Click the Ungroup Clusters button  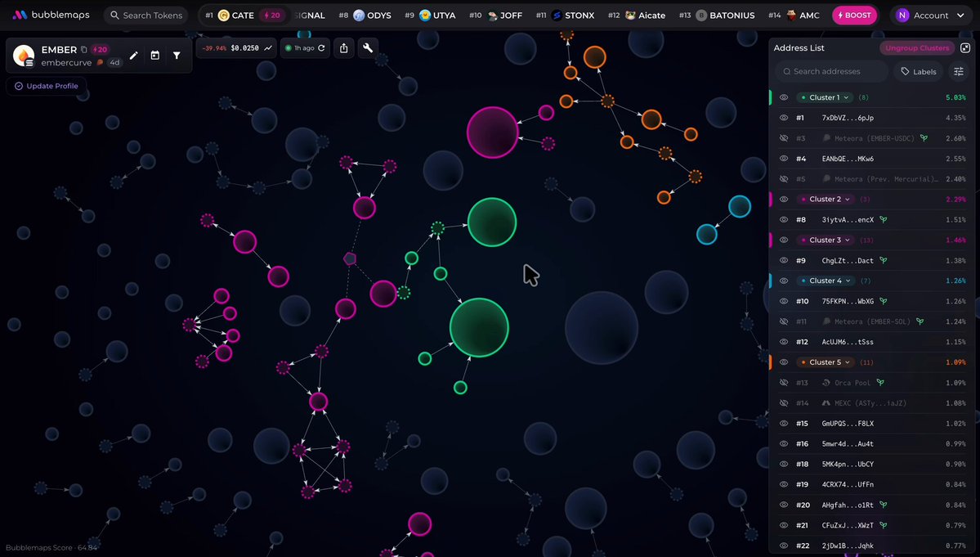917,48
